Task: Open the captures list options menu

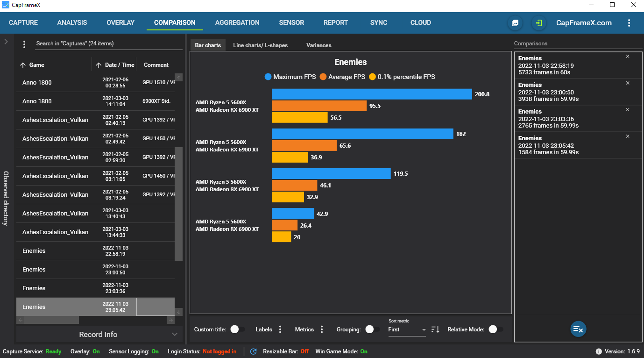Action: (x=24, y=44)
